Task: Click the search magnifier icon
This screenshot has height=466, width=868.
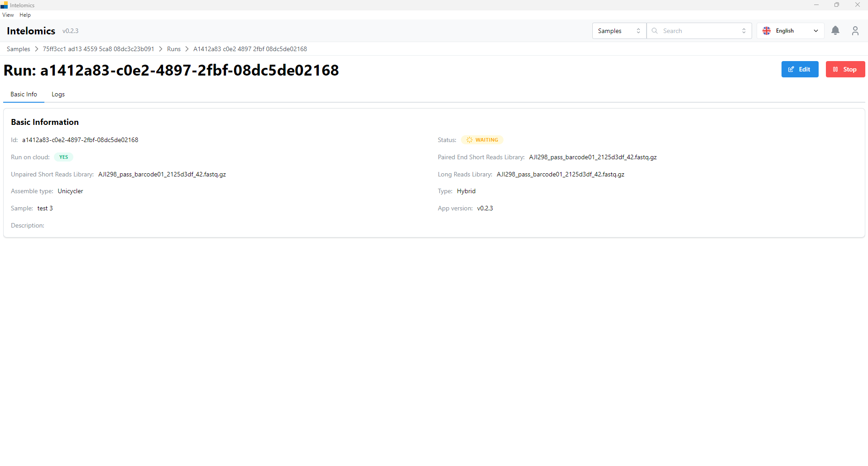Action: (654, 31)
